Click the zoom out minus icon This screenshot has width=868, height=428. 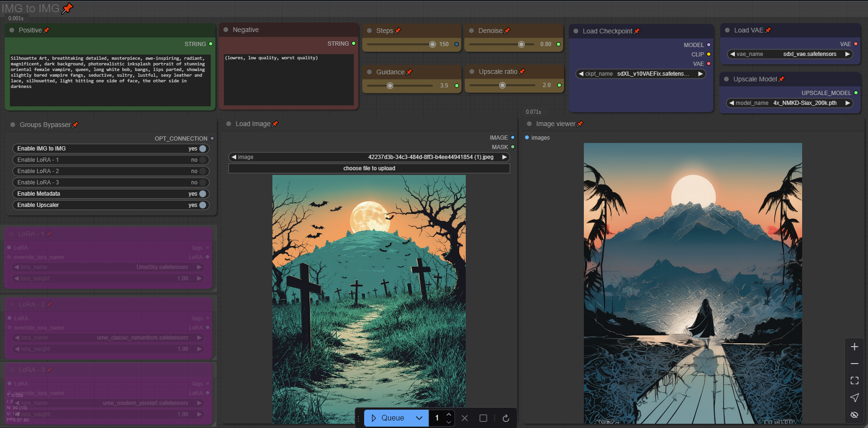click(x=854, y=364)
